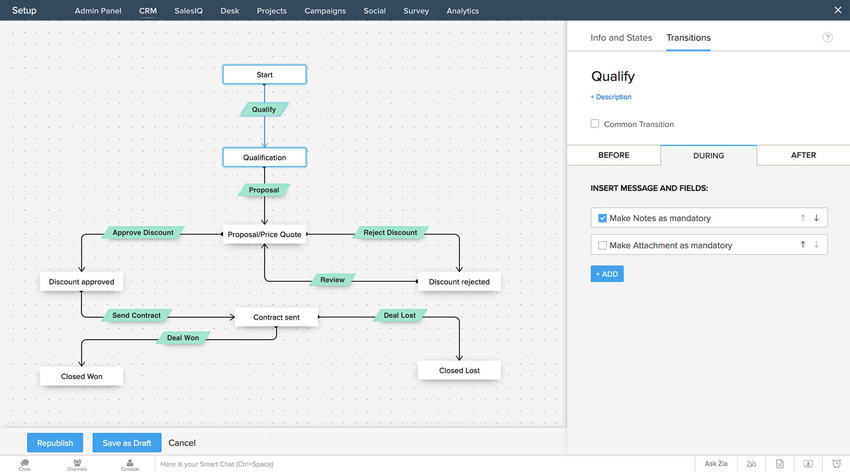Viewport: 850px width, 472px height.
Task: Switch to the AFTER tab
Action: pos(803,155)
